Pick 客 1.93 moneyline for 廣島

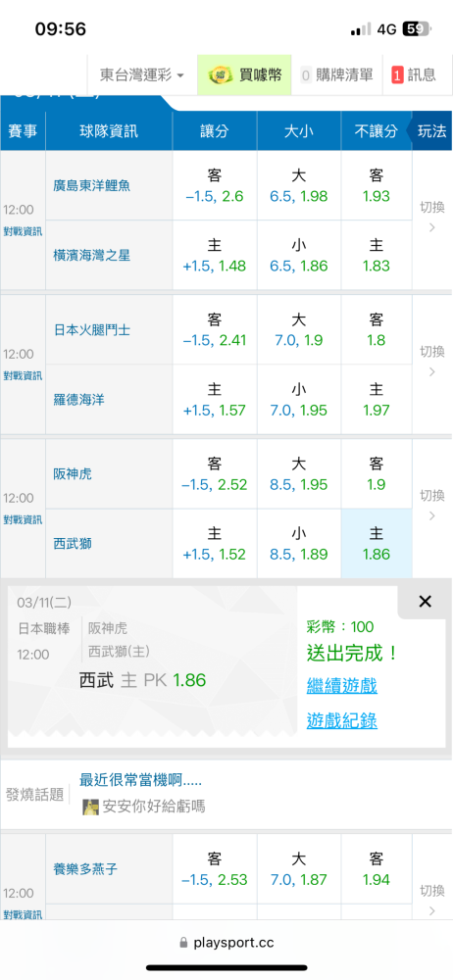[x=377, y=185]
